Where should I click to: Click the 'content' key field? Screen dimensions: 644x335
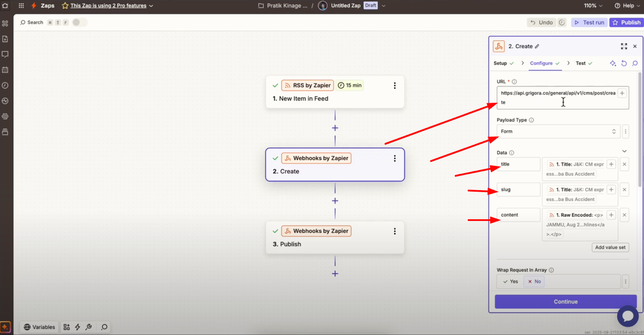pyautogui.click(x=518, y=215)
